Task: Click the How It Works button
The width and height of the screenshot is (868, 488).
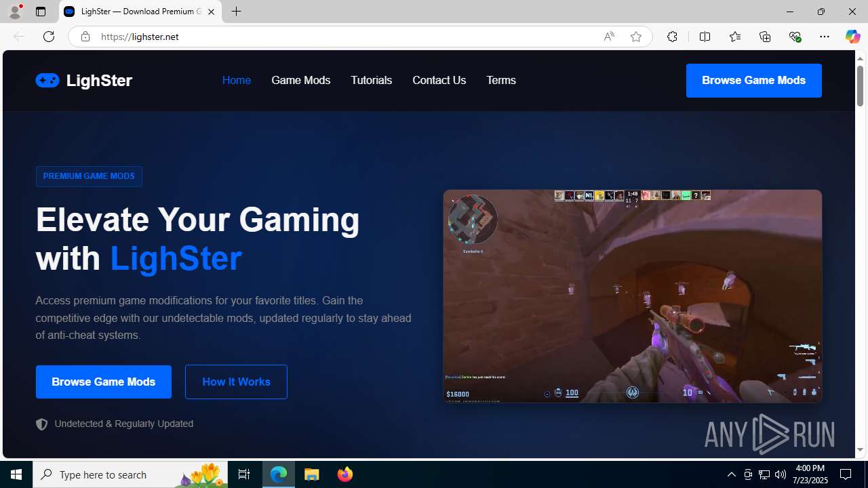Action: 236,382
